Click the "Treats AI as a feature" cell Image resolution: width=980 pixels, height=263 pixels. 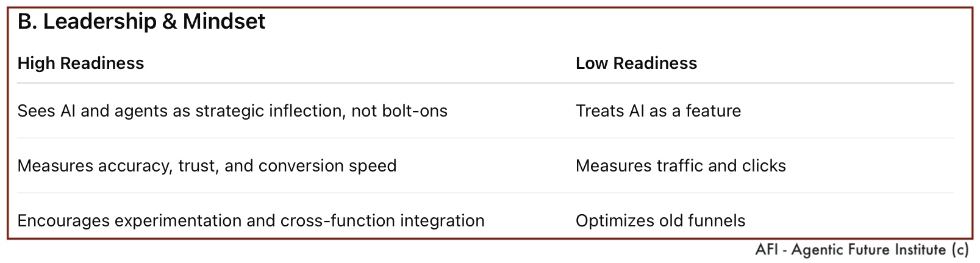(658, 111)
